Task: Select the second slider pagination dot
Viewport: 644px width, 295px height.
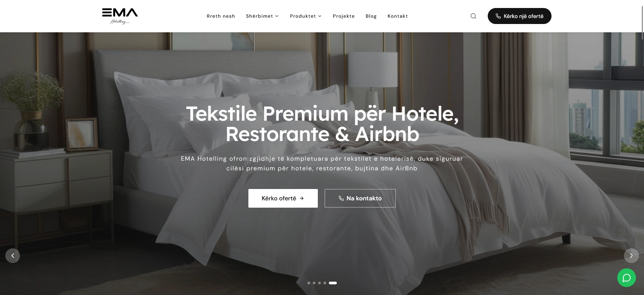Action: pyautogui.click(x=314, y=283)
